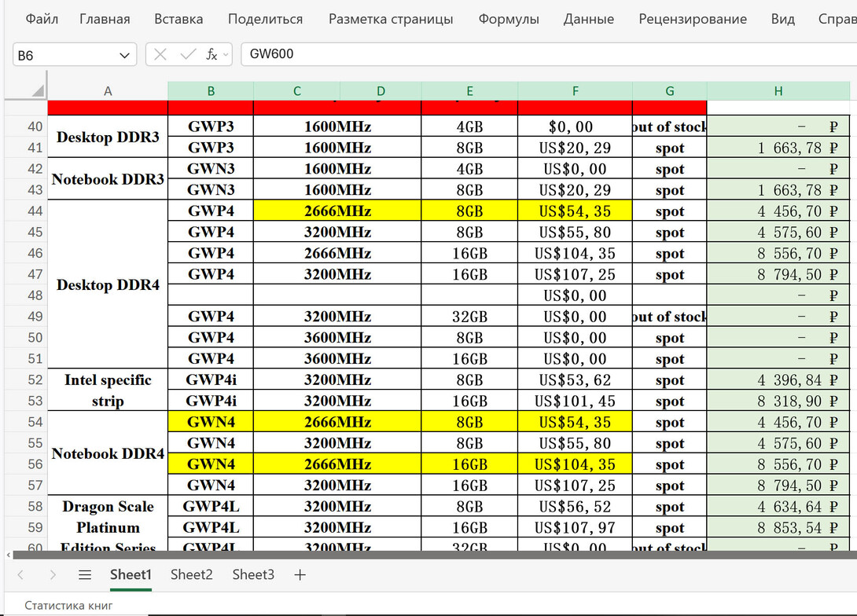
Task: Click the cancel (X) icon in formula bar
Action: [x=160, y=54]
